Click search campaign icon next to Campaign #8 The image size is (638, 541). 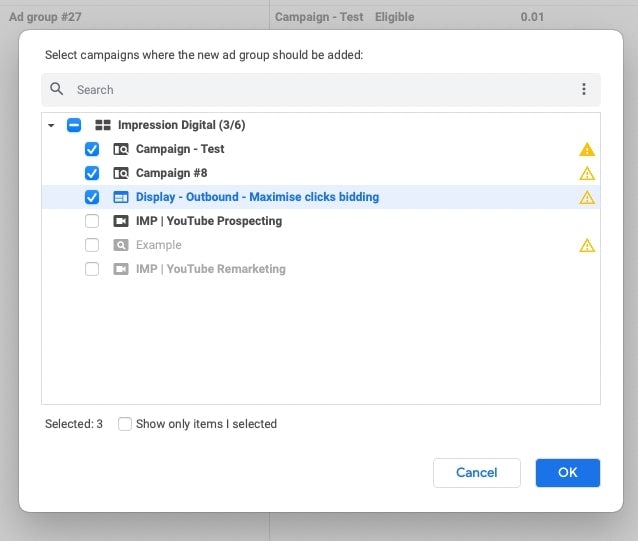point(121,173)
